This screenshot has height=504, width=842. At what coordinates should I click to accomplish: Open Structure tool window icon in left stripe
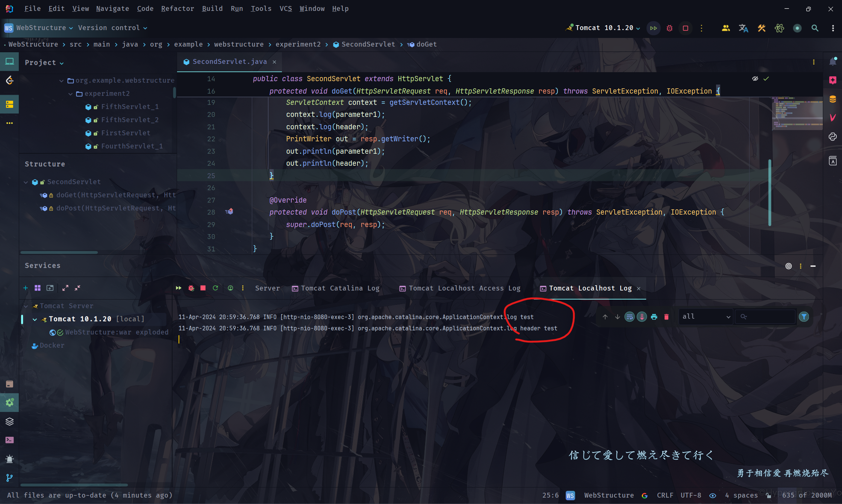[x=9, y=104]
